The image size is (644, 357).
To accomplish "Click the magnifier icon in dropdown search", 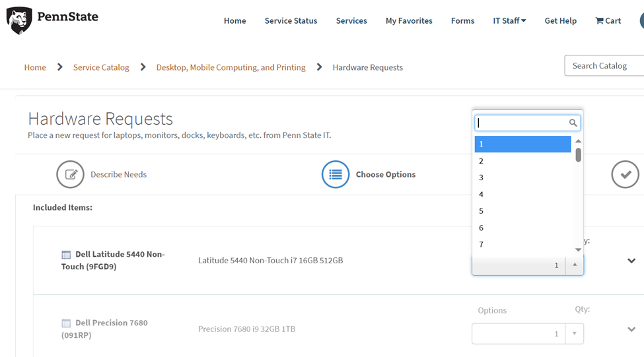I will point(573,123).
